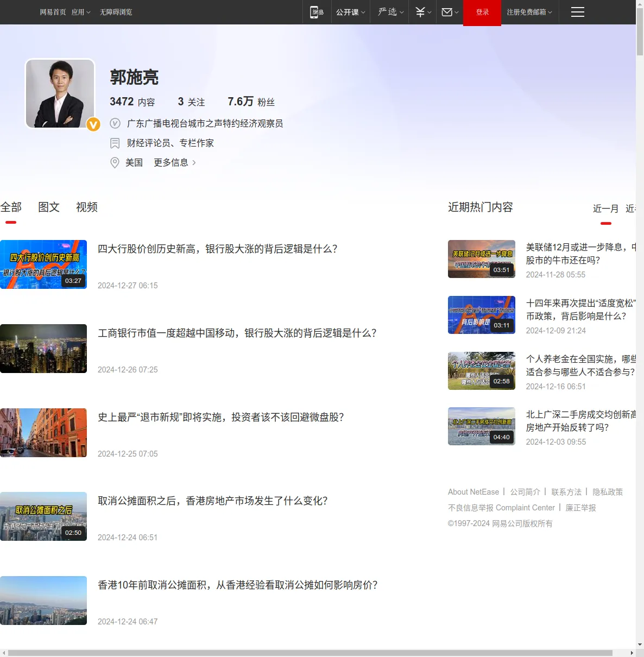644x657 pixels.
Task: Open the 联系方法 footer link
Action: coord(566,492)
